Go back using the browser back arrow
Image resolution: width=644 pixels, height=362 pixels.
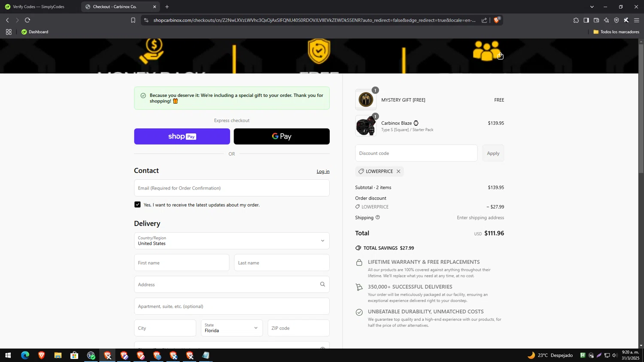[7, 20]
